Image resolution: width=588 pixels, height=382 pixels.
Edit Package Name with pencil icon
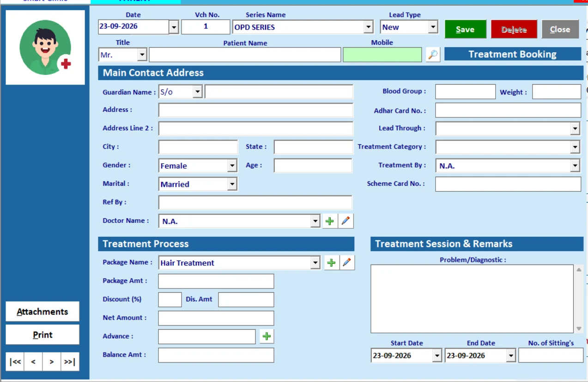coord(347,263)
